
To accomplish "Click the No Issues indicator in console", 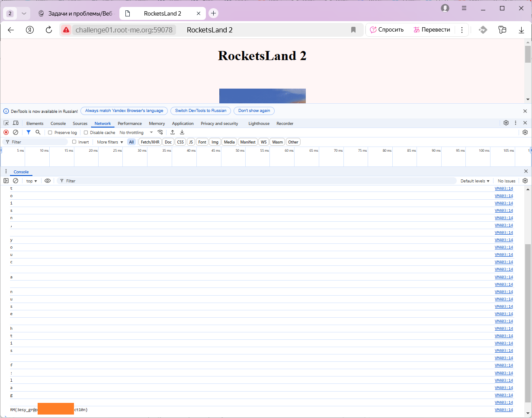I will point(506,181).
